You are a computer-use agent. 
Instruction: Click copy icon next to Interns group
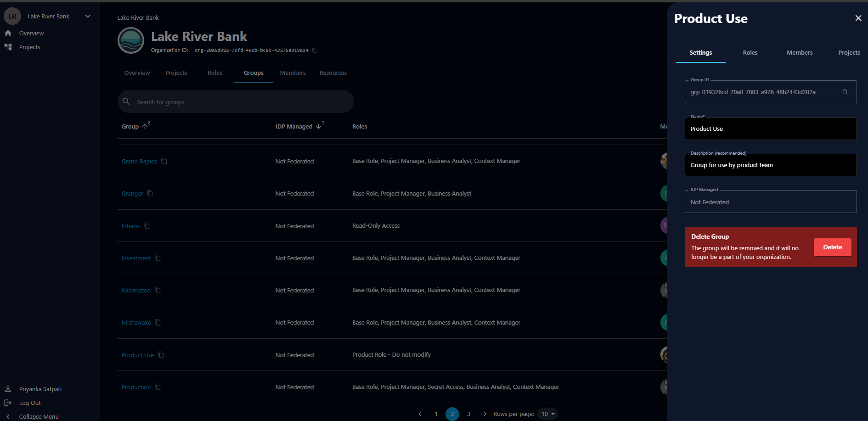coord(147,226)
